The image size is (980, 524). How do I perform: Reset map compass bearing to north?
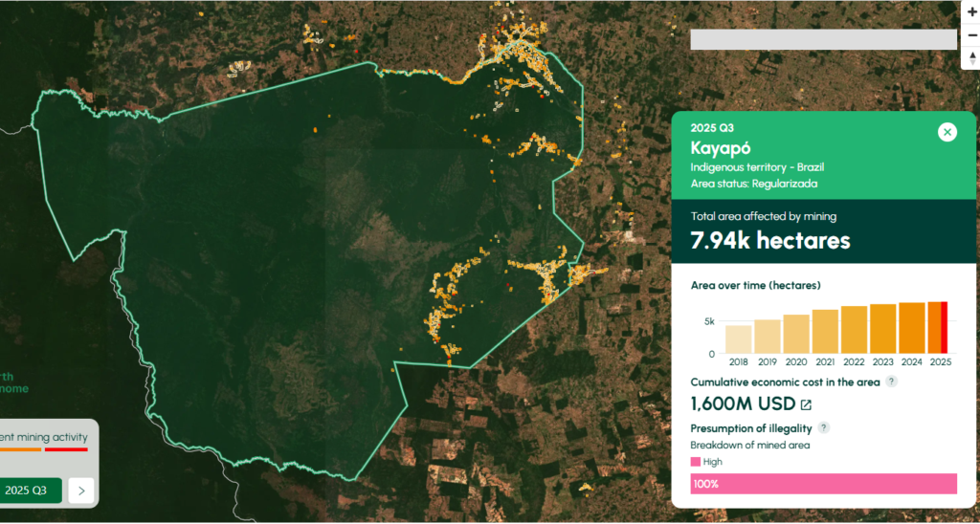point(972,58)
